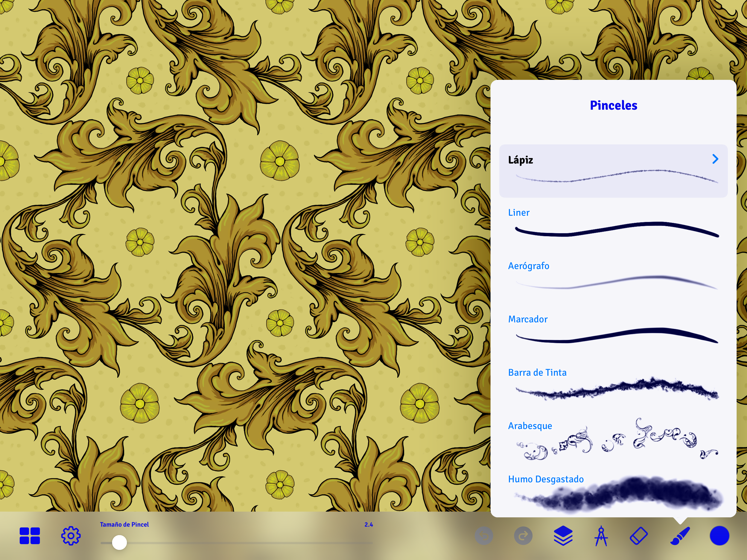747x560 pixels.
Task: Select the Barra de Tinta brush
Action: (613, 385)
